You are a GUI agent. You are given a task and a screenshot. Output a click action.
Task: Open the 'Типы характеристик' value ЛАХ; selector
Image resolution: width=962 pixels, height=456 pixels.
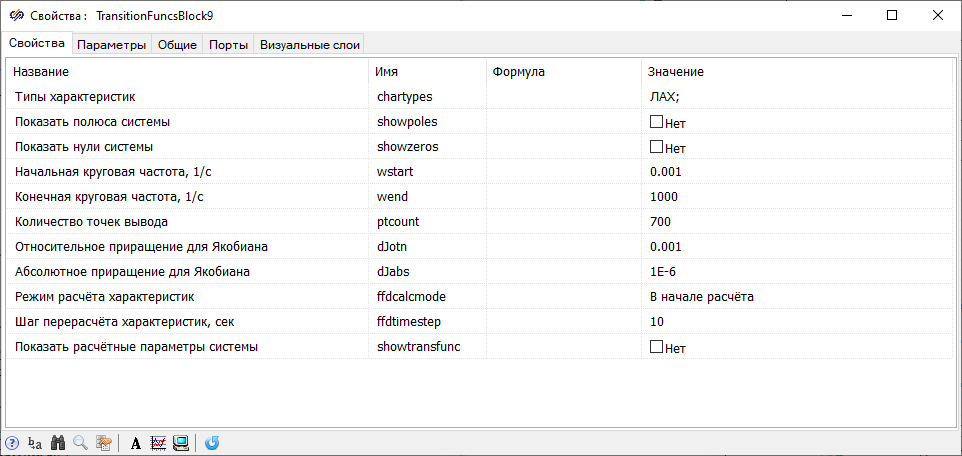[795, 97]
